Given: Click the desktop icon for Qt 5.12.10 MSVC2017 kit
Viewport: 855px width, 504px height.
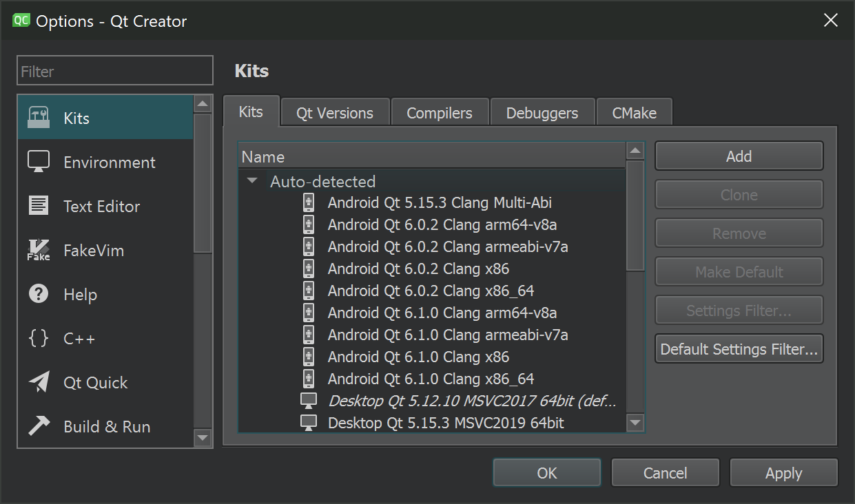Looking at the screenshot, I should [309, 401].
